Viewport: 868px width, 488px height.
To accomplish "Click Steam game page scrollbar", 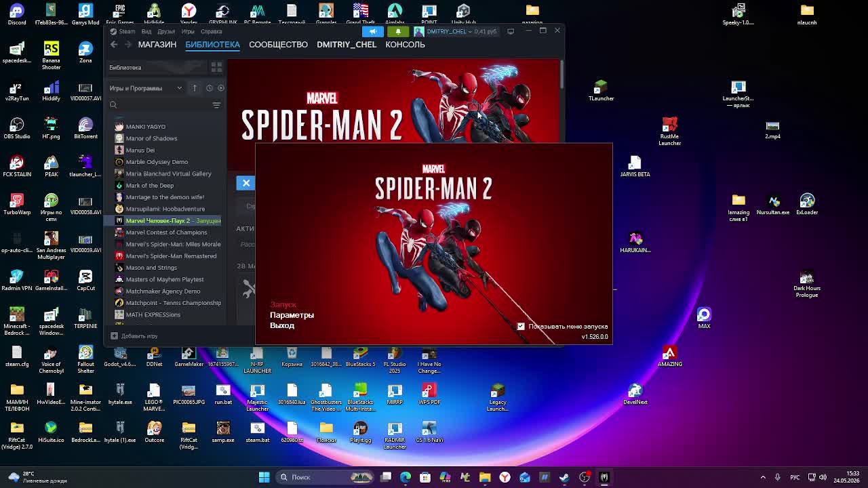I will [x=561, y=74].
